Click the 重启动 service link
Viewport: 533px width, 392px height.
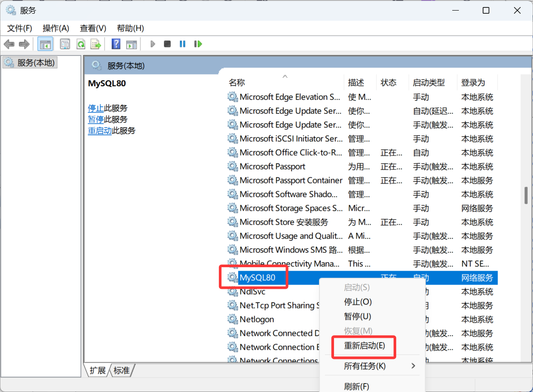[x=100, y=131]
